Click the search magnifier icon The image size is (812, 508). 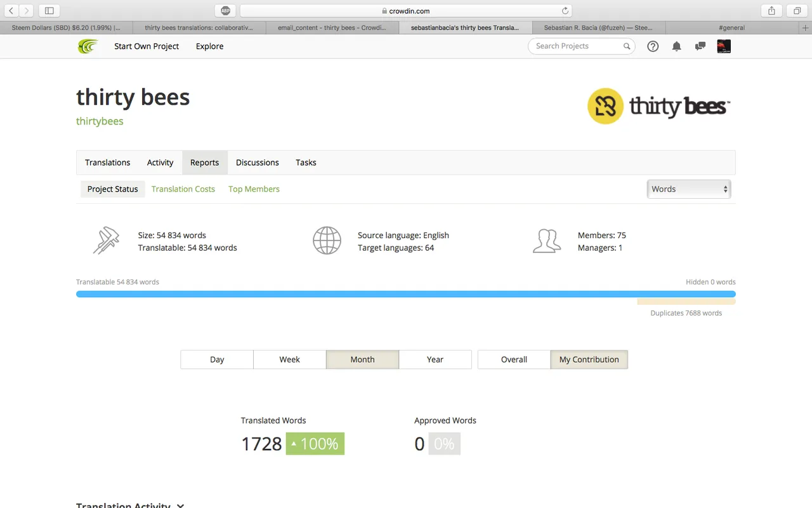click(x=627, y=46)
